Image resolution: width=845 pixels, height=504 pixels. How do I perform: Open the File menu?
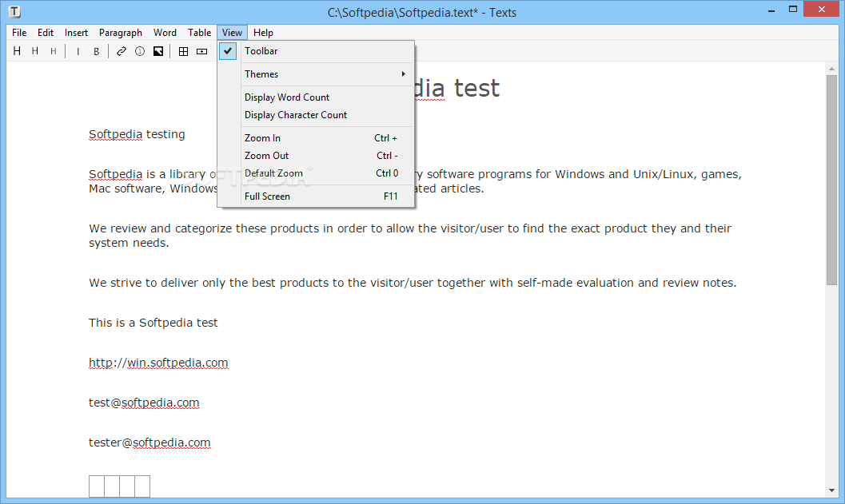click(19, 33)
